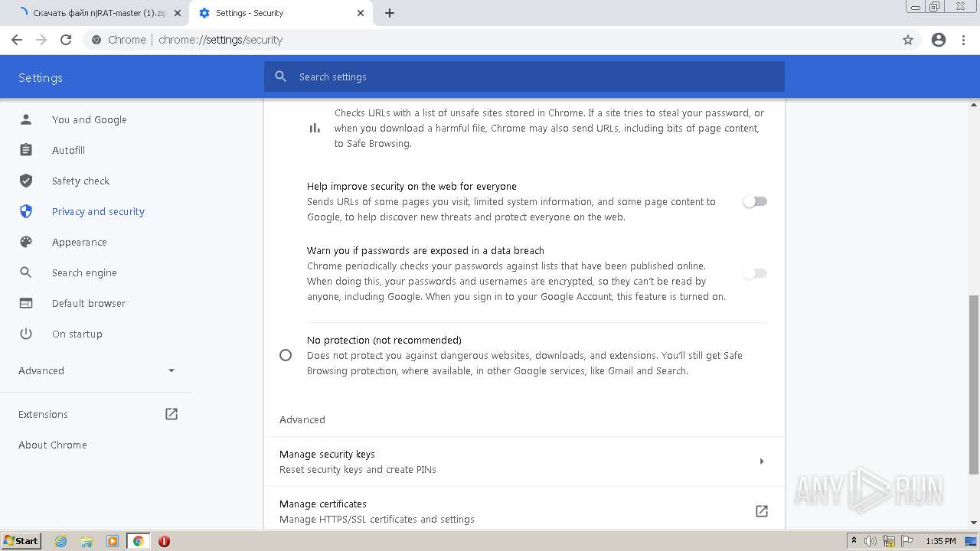Image resolution: width=980 pixels, height=551 pixels.
Task: Bookmark this page with the star icon
Action: tap(908, 40)
